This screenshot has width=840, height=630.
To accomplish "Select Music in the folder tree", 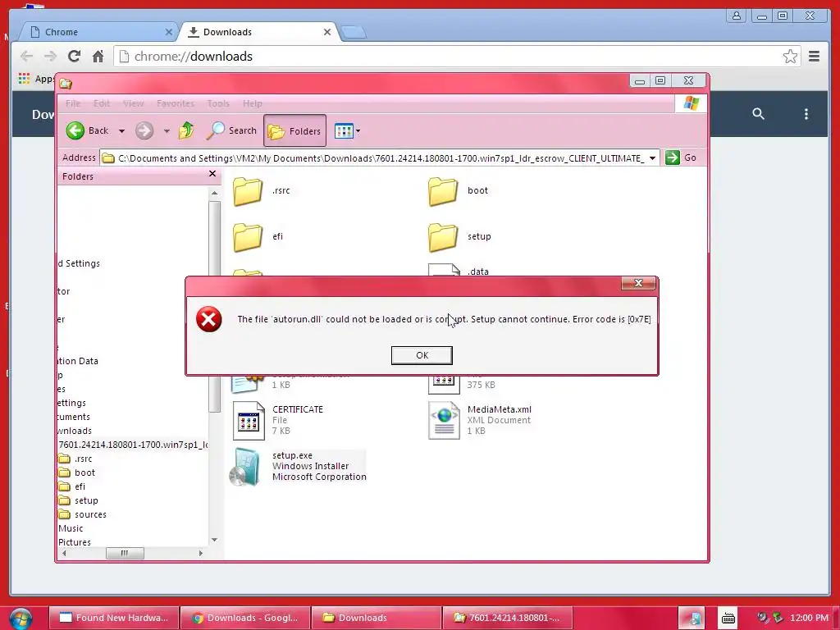I will tap(71, 528).
